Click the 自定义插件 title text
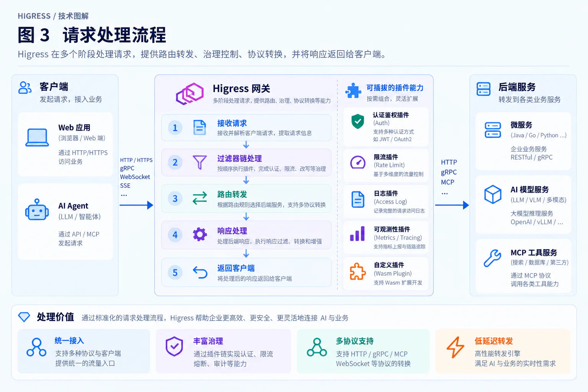588x392 pixels. click(x=389, y=265)
